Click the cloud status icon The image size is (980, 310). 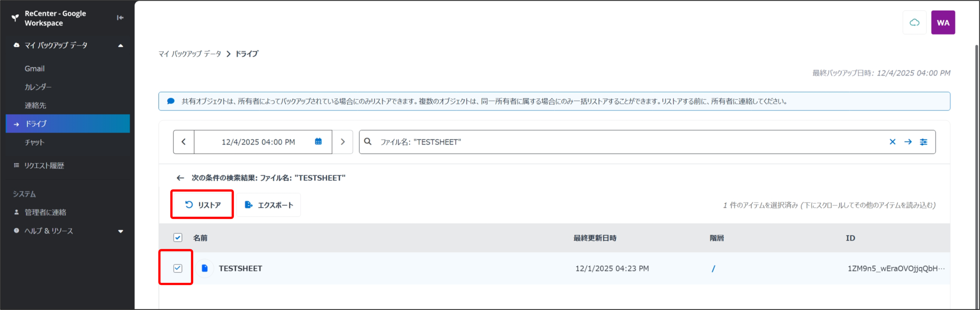coord(914,23)
